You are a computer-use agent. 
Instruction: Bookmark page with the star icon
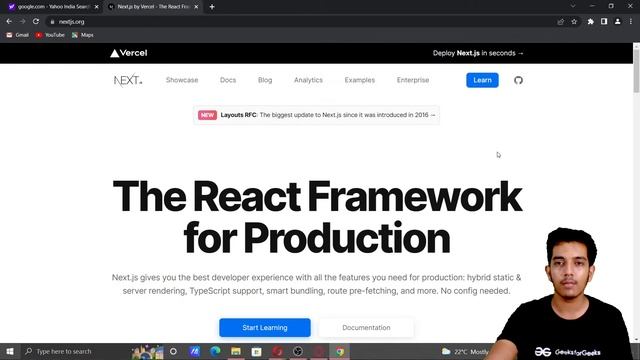(574, 22)
